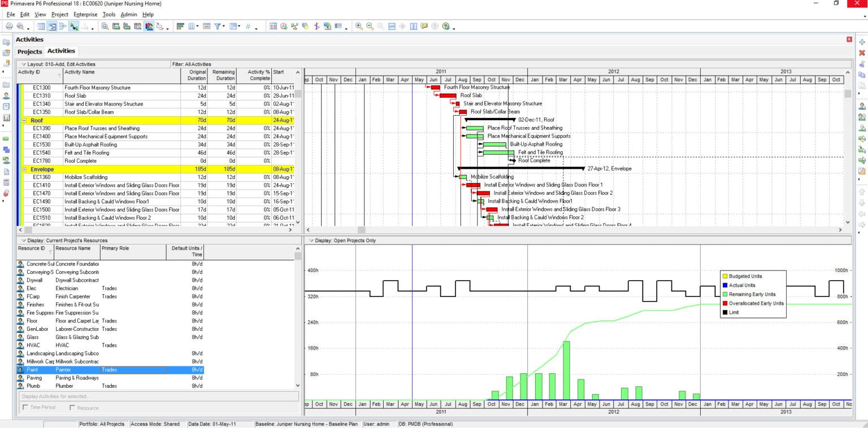Collapse the Envelope activity group
Viewport: 868px width, 428px height.
pyautogui.click(x=24, y=169)
